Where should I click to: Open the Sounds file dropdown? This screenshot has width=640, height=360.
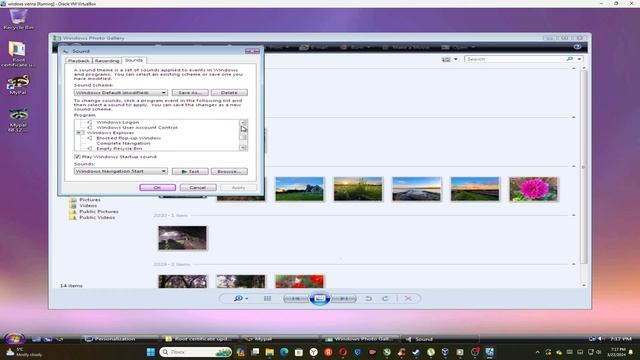[121, 171]
